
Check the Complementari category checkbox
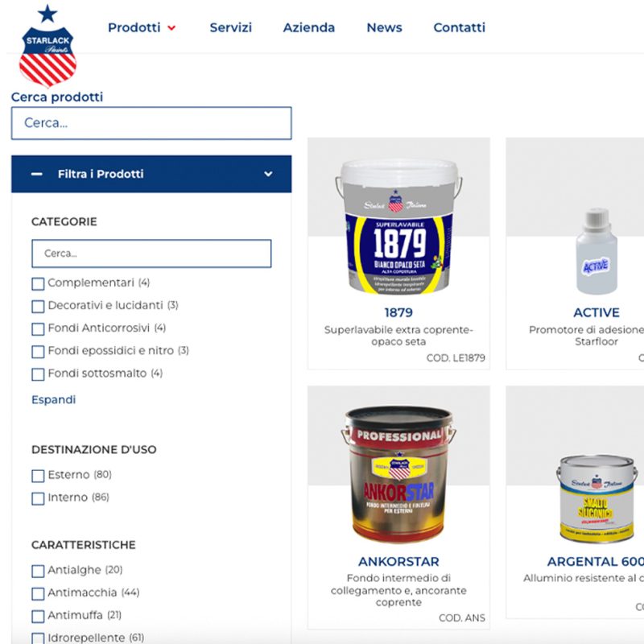pos(38,284)
